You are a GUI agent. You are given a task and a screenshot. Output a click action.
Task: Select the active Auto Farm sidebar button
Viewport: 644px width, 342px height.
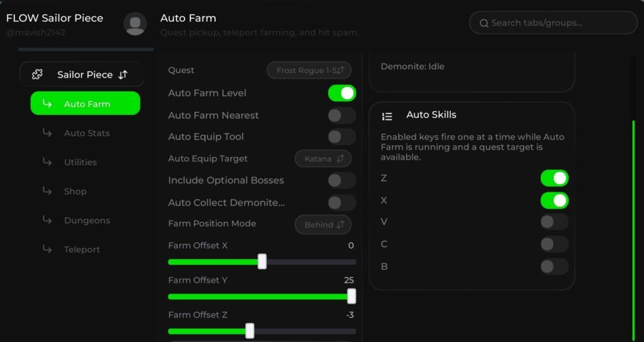point(86,104)
